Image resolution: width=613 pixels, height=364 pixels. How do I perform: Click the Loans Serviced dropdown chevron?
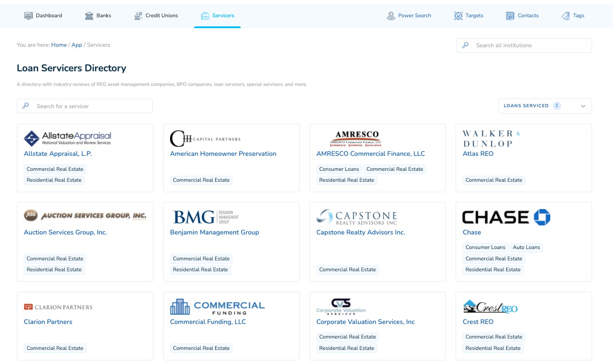coord(583,106)
